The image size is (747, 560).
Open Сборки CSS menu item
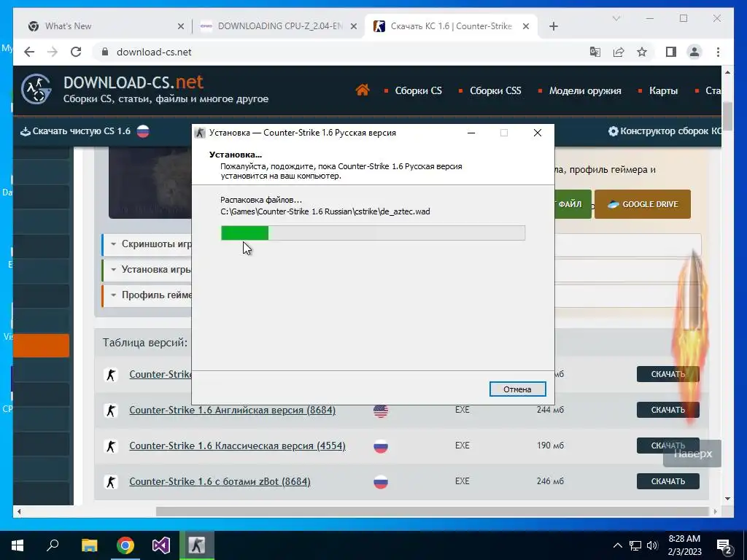coord(495,90)
